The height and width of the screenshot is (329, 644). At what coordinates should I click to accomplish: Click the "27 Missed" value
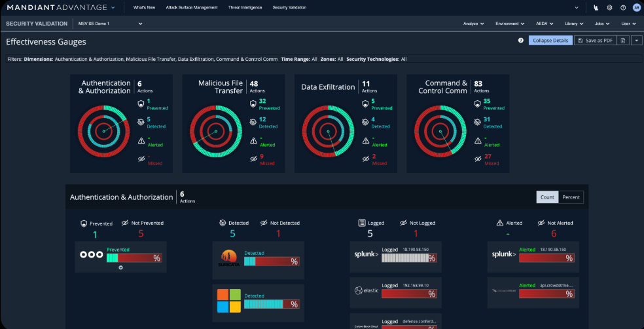click(x=491, y=159)
